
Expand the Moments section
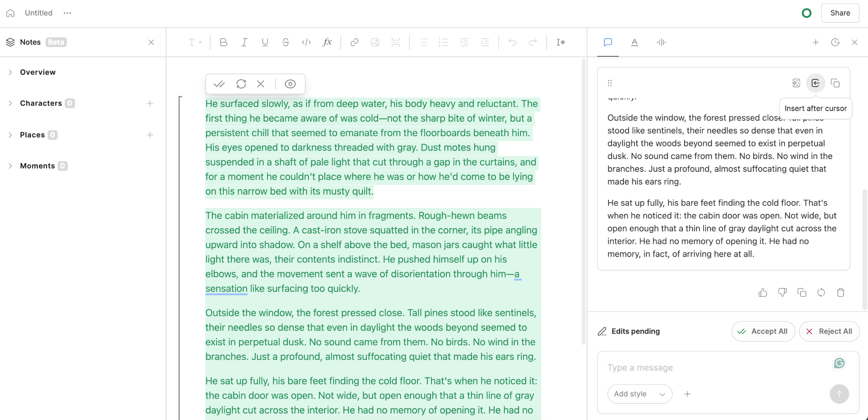pyautogui.click(x=10, y=166)
